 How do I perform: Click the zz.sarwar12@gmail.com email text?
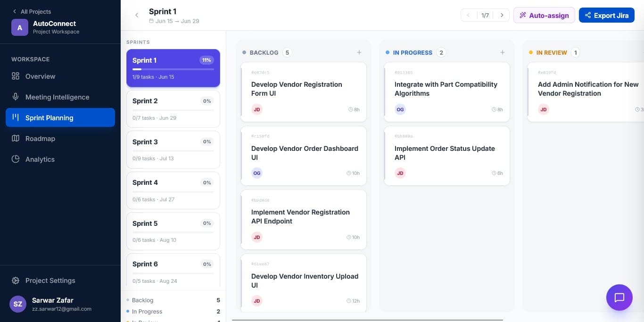click(62, 309)
